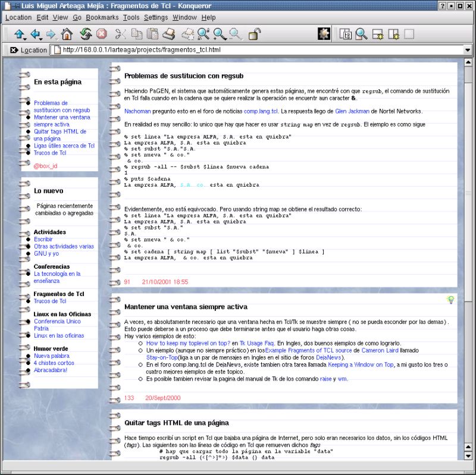Viewport: 476px width, 475px height.
Task: Click the scroll up arrow at the top of the scrollbar
Action: pos(468,62)
